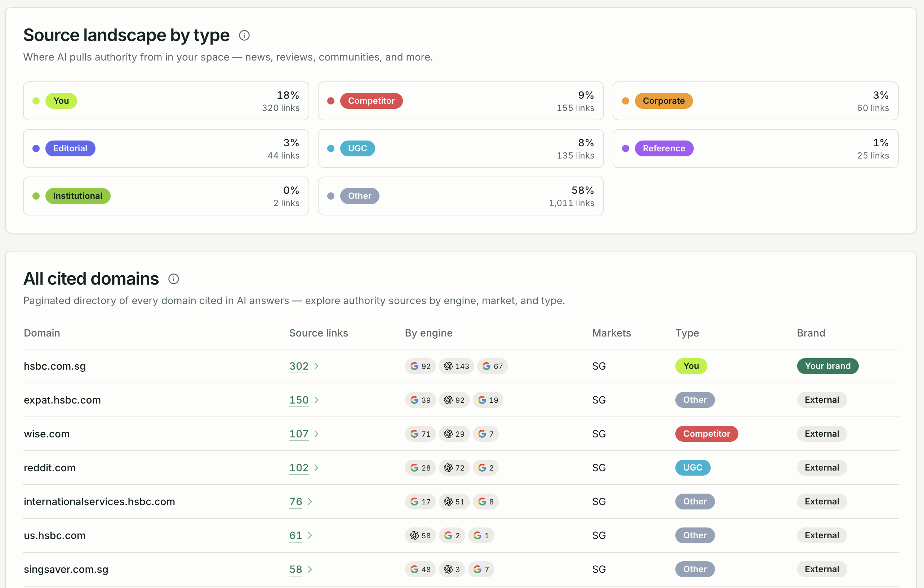Click Google engine chip 67 in hsbc.com.sg row

coord(492,366)
